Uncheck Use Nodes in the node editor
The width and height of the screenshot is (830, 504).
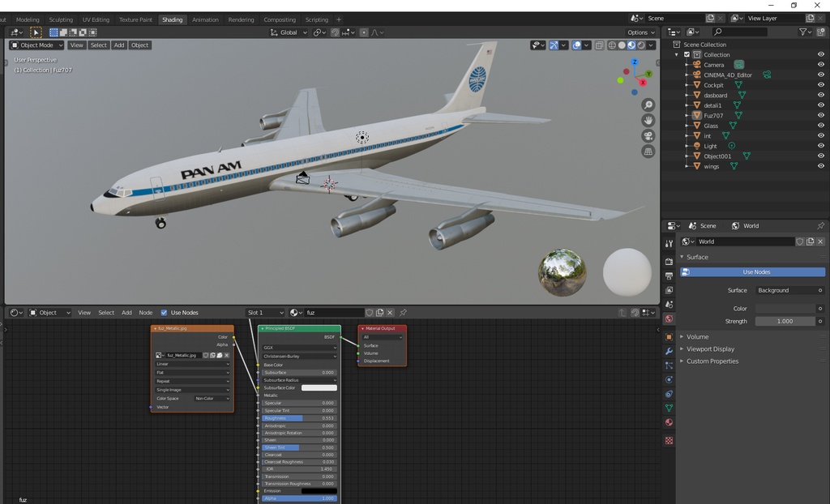click(164, 313)
